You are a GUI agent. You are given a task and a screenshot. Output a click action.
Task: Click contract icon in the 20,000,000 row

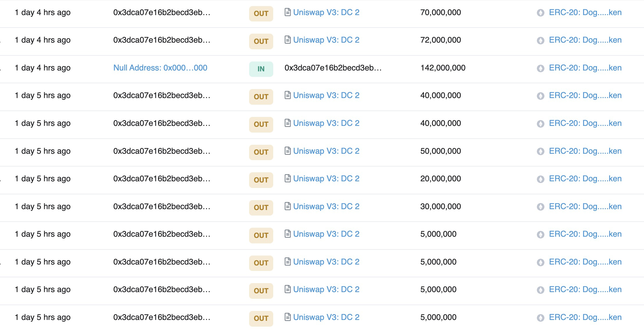click(x=287, y=178)
